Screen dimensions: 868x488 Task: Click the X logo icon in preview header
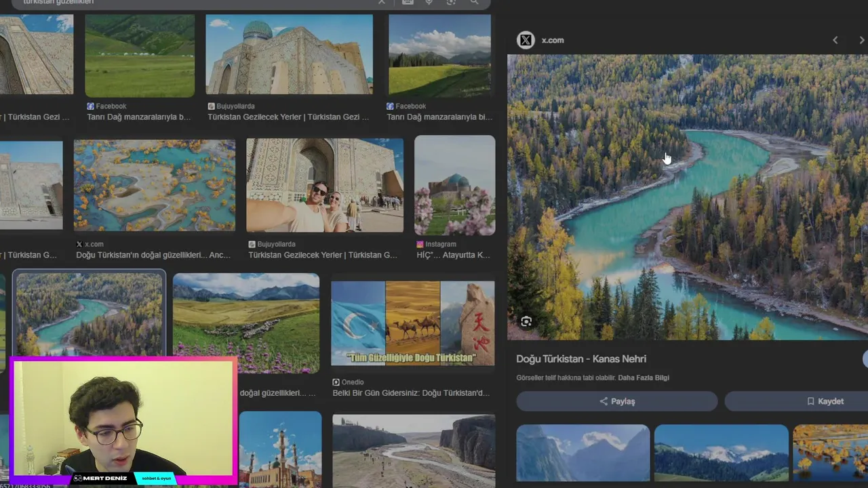pos(526,40)
